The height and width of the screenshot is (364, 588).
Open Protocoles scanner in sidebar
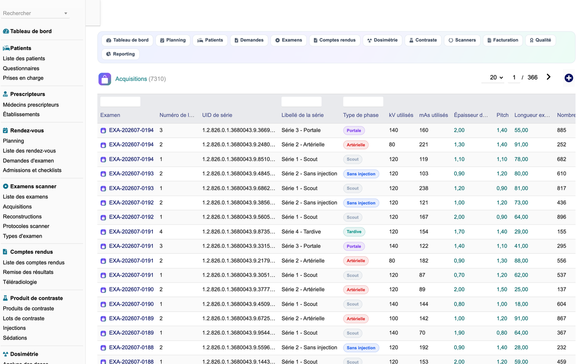tap(26, 226)
